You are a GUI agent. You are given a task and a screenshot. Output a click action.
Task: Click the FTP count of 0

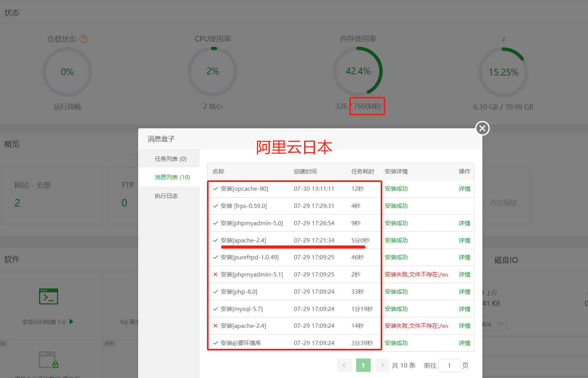124,203
